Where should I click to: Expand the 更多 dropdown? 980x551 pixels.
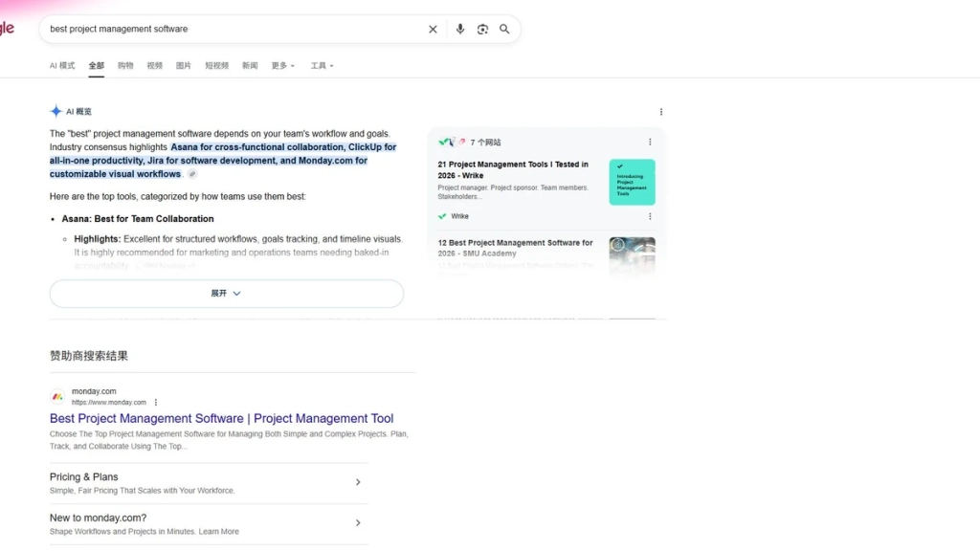point(282,66)
